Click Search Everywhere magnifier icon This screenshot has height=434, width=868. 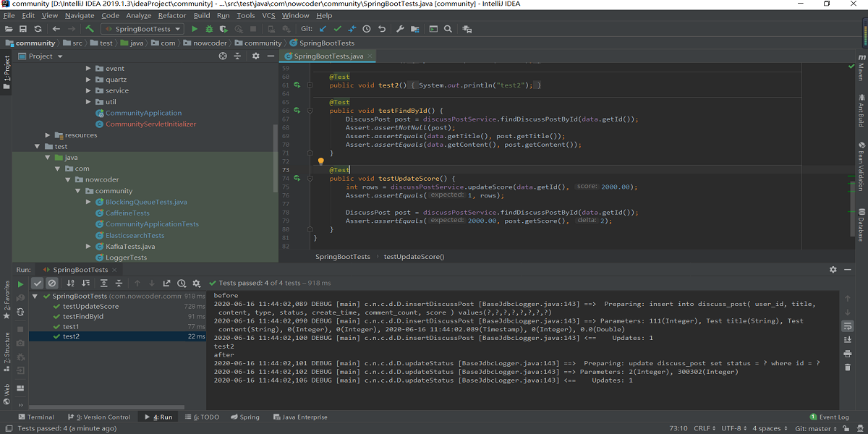pos(448,29)
